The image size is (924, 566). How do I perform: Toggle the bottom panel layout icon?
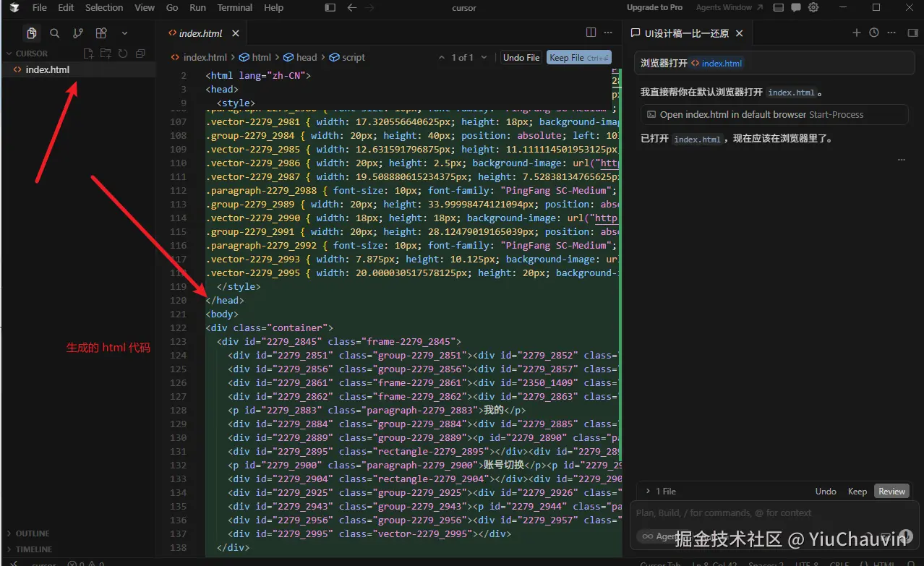(x=779, y=8)
